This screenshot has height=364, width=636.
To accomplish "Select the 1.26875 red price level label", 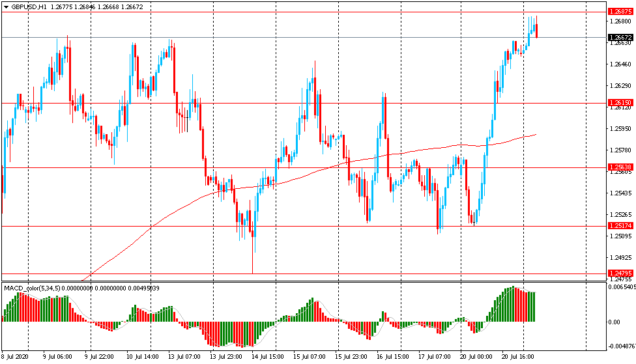I will (x=620, y=12).
